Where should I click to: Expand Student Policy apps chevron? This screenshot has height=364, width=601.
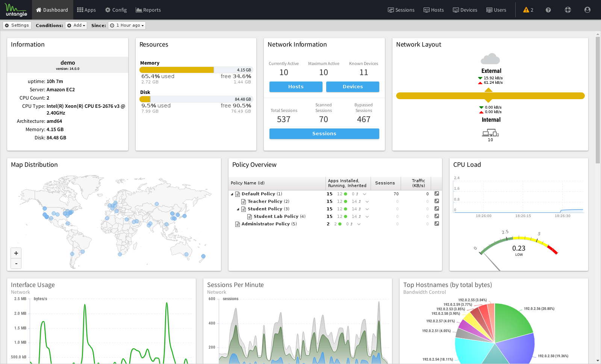[x=367, y=209]
